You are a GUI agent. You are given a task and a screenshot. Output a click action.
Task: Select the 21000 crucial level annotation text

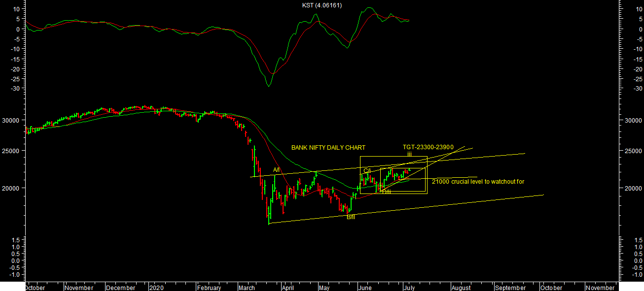click(x=478, y=182)
